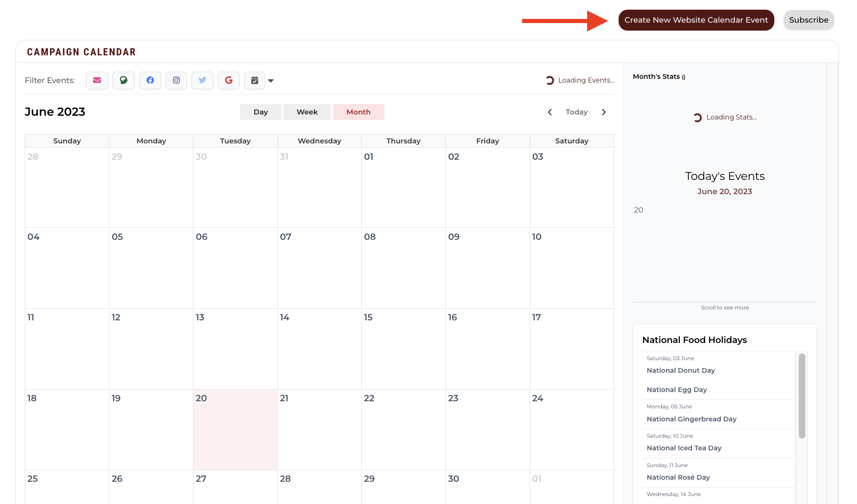Select the May 28 greyed date cell
The width and height of the screenshot is (857, 504).
pyautogui.click(x=67, y=187)
